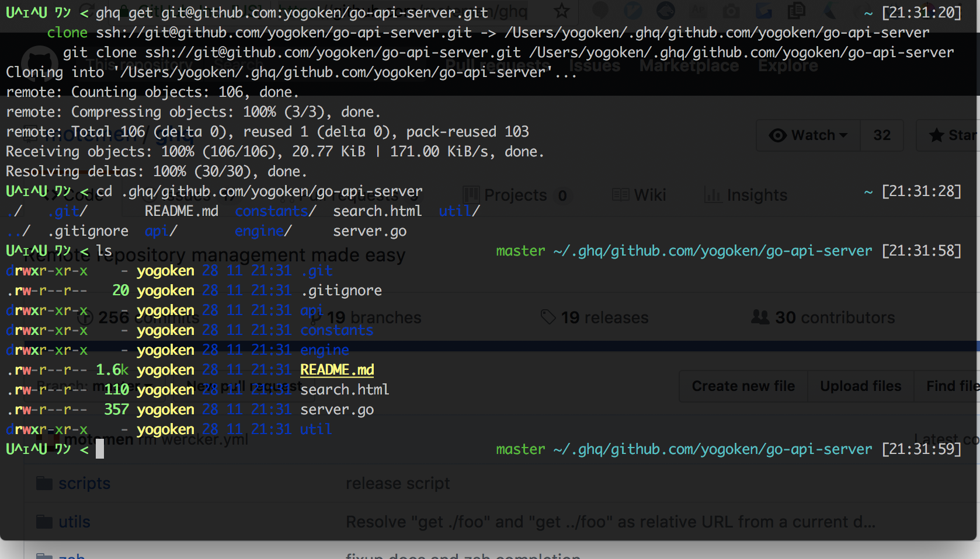
Task: Select the Insights bar chart icon
Action: point(714,195)
